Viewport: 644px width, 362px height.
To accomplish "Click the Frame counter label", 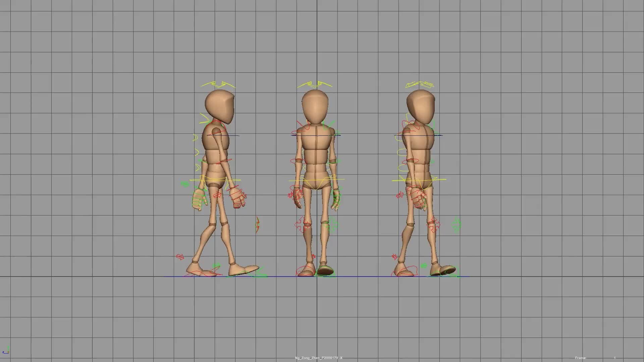I will click(x=581, y=358).
